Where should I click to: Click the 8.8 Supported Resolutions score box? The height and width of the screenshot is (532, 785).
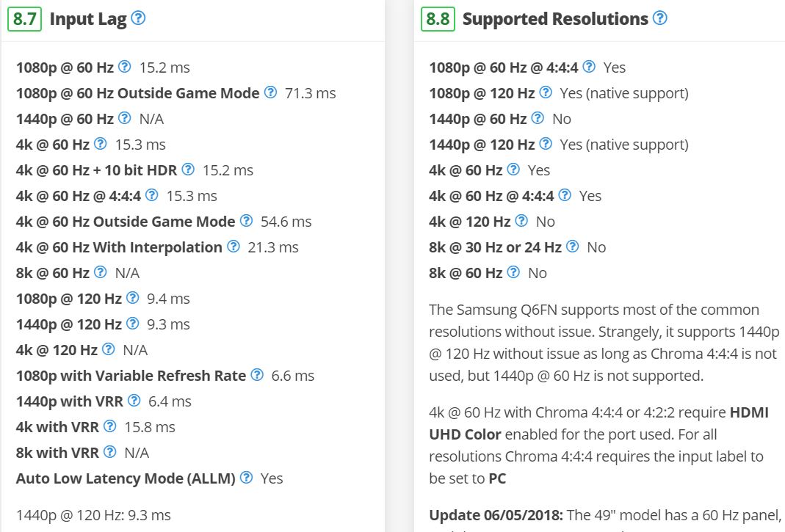click(x=438, y=19)
